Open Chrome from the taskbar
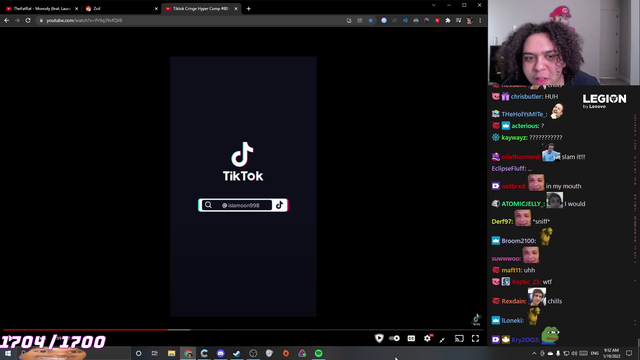640x360 pixels. click(188, 353)
